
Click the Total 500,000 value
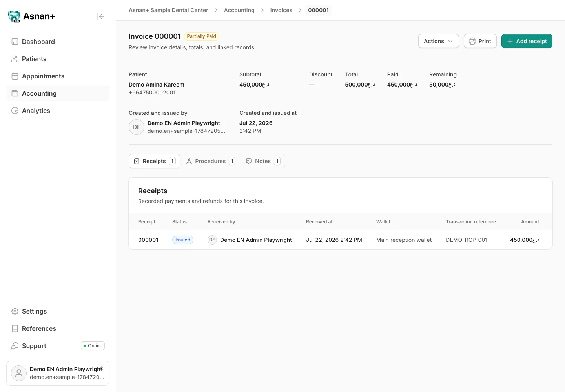click(360, 85)
